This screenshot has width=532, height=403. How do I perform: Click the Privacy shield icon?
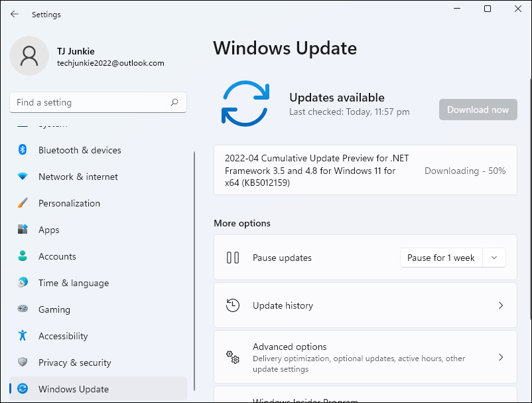23,362
